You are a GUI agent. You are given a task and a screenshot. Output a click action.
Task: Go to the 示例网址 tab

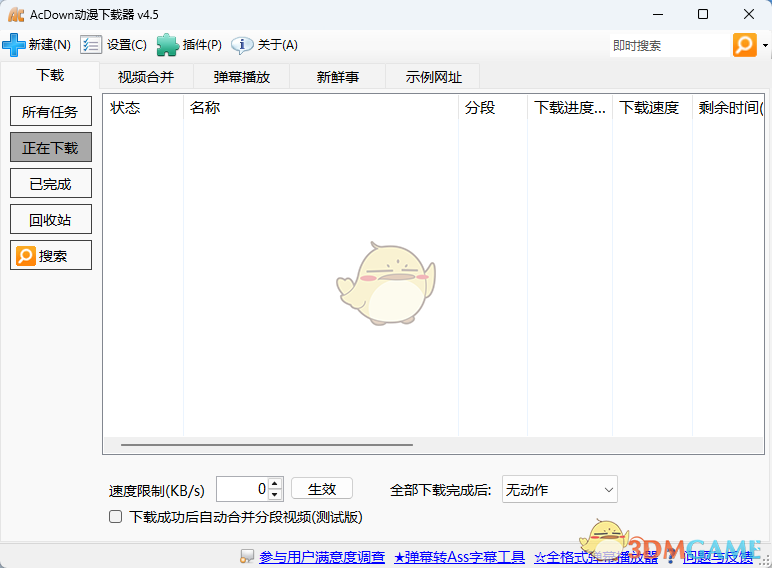(433, 77)
